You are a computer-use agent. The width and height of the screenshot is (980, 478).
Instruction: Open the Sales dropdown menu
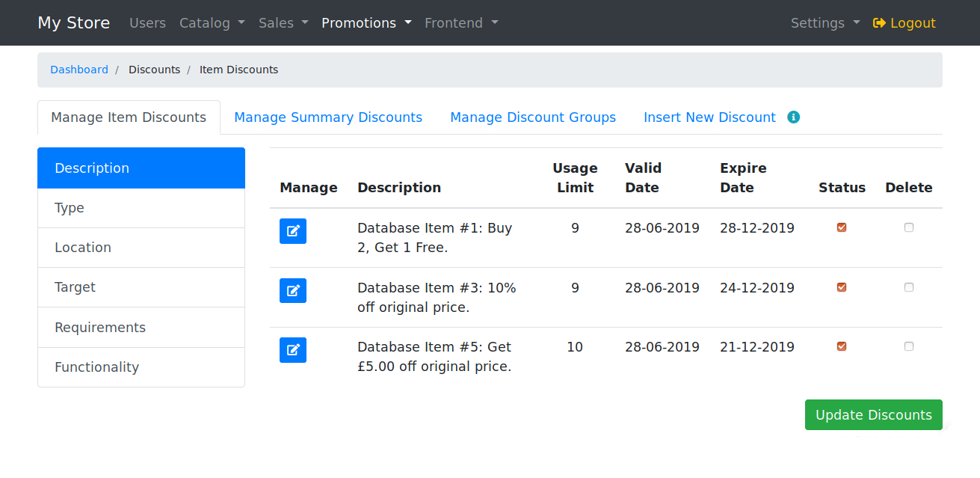click(x=283, y=23)
